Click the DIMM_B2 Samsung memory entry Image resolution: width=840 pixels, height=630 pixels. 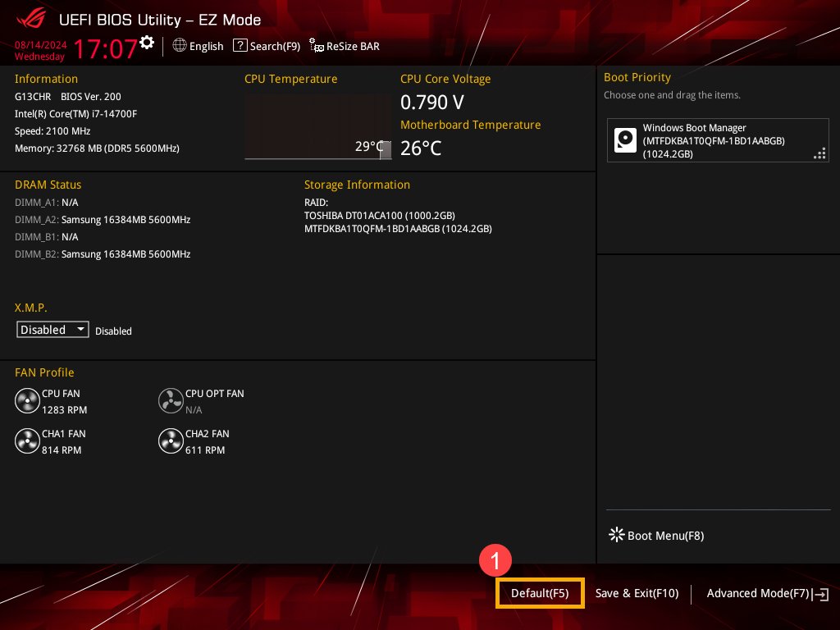[103, 254]
